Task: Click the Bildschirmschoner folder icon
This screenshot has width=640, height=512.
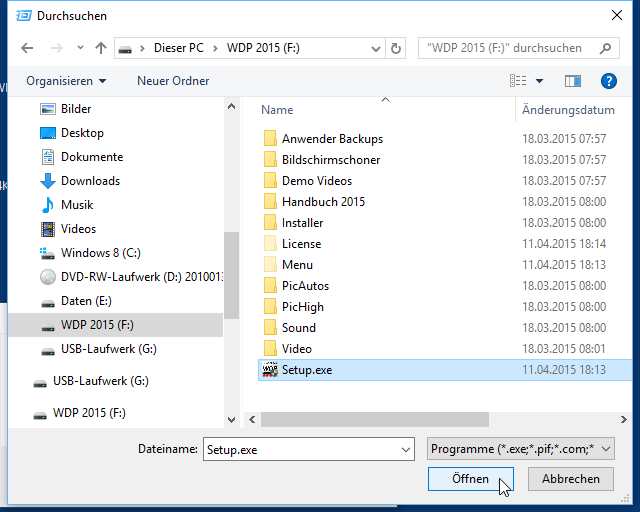Action: pyautogui.click(x=270, y=160)
